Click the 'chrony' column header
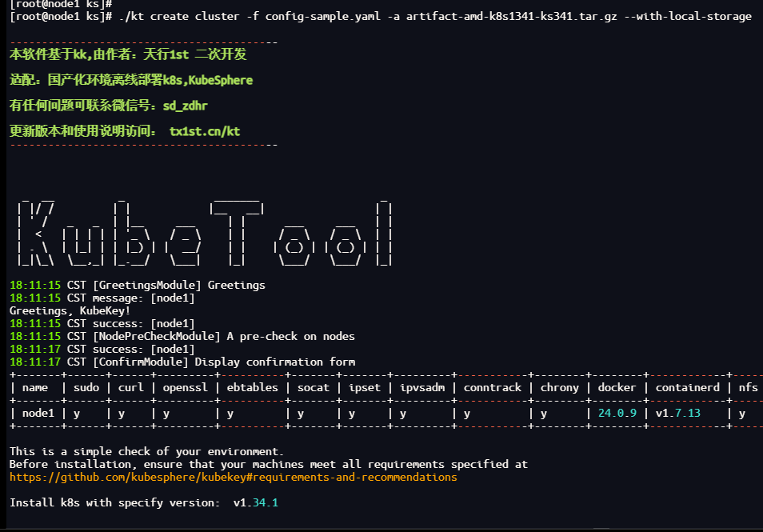 pyautogui.click(x=560, y=387)
